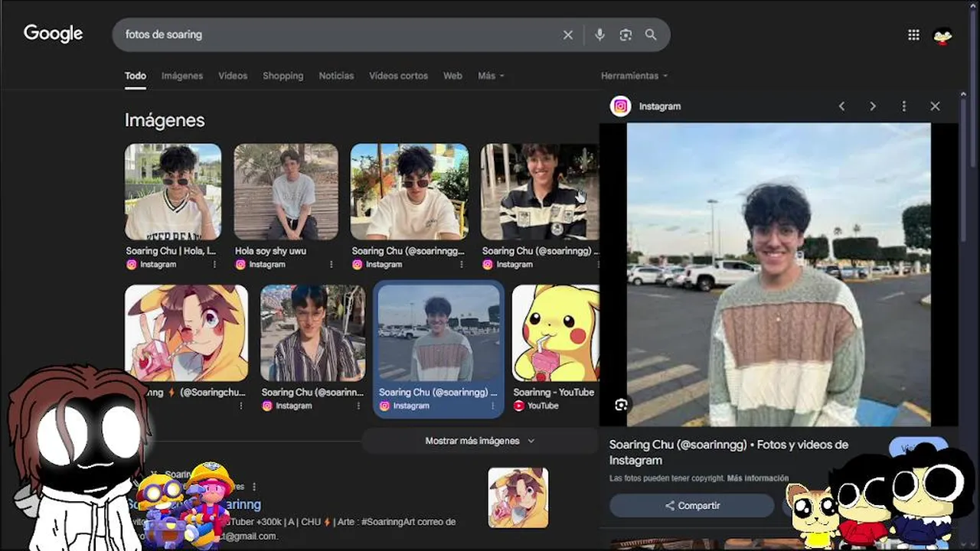Switch to the Videos cortos tab
The width and height of the screenshot is (980, 551).
tap(398, 76)
